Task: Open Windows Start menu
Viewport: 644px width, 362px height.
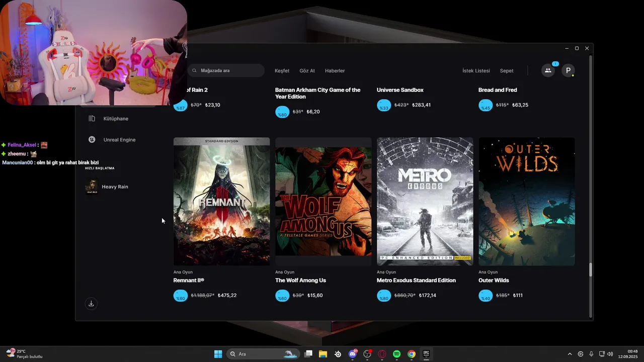Action: click(x=218, y=354)
